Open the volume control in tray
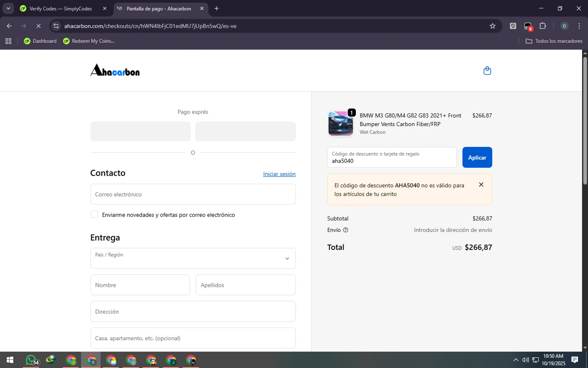The image size is (588, 368). coord(525,360)
